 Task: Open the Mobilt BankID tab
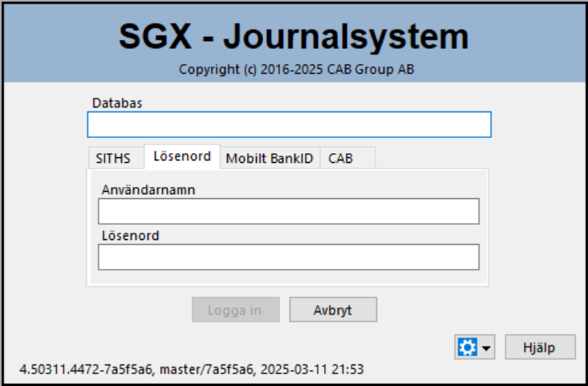point(270,158)
